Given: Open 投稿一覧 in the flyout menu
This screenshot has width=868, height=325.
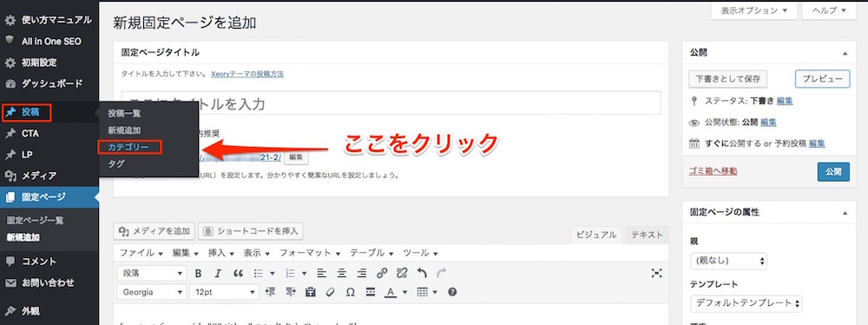Looking at the screenshot, I should tap(124, 114).
